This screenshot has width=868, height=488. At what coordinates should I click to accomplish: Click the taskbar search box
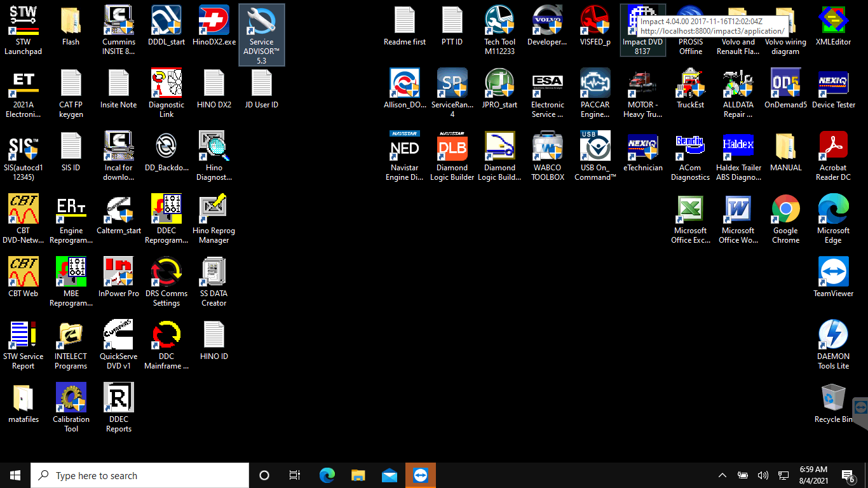(x=140, y=475)
